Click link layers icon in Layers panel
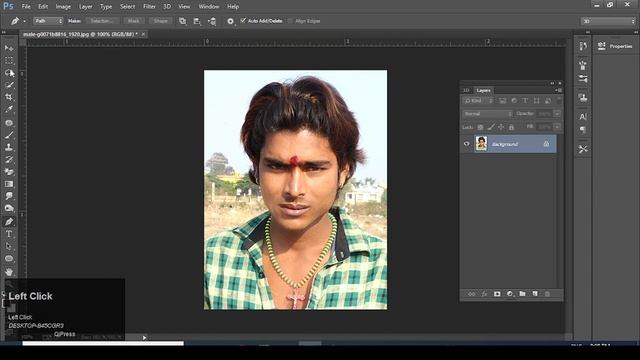 coord(471,294)
